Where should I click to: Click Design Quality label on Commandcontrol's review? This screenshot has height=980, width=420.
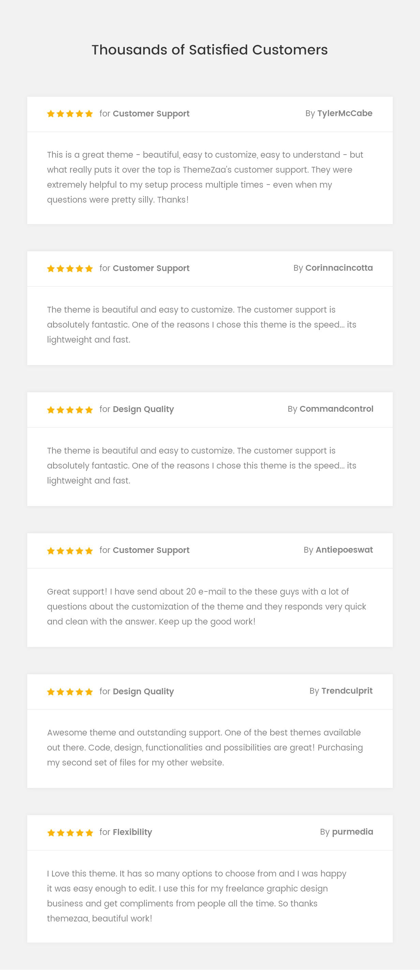point(143,409)
